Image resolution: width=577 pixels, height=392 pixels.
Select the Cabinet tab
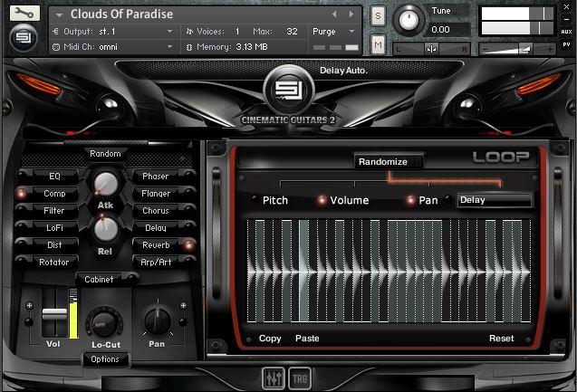click(x=99, y=280)
